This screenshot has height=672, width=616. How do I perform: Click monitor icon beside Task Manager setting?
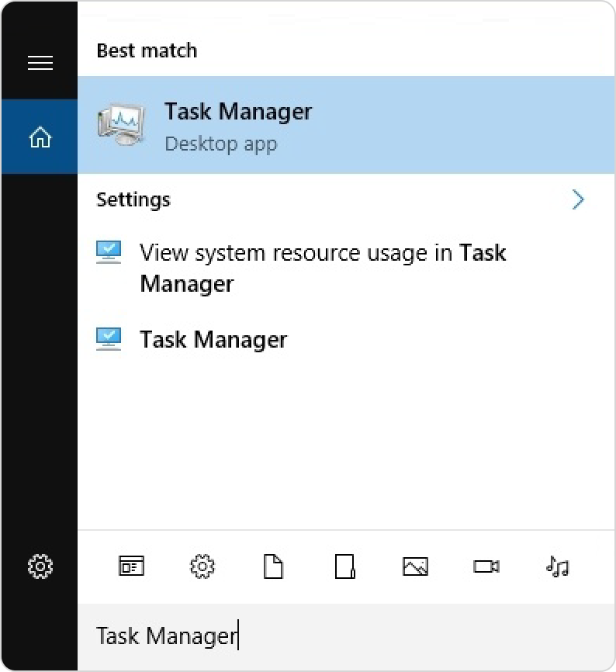109,339
